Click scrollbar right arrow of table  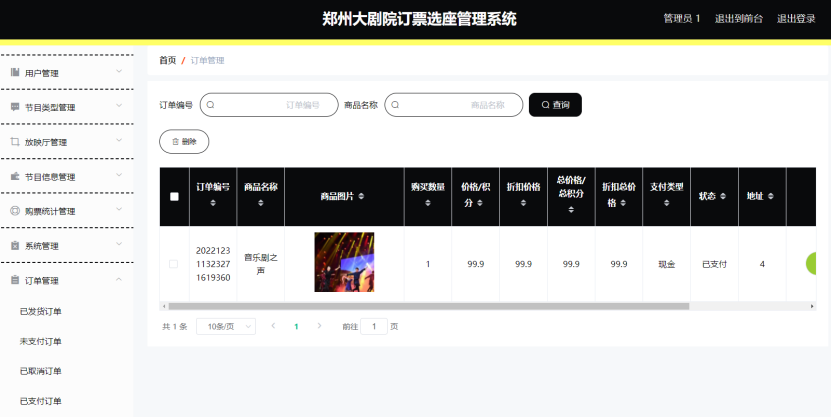click(812, 306)
